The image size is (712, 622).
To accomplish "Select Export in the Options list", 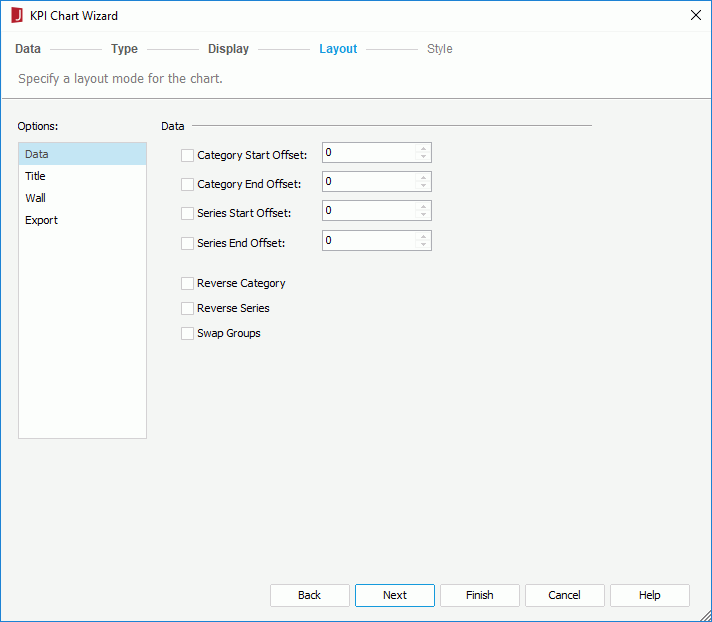I will point(82,220).
